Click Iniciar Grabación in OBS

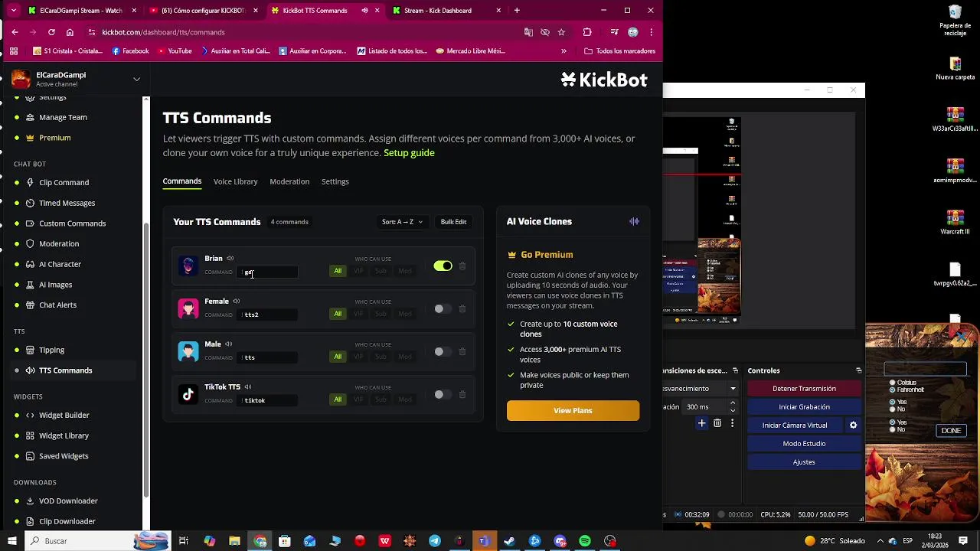point(804,407)
